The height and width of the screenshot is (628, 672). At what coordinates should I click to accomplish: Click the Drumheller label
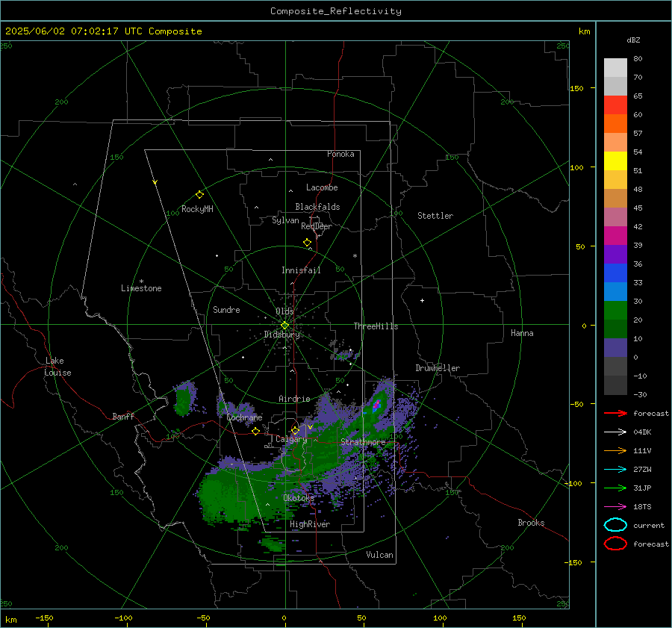click(x=438, y=368)
